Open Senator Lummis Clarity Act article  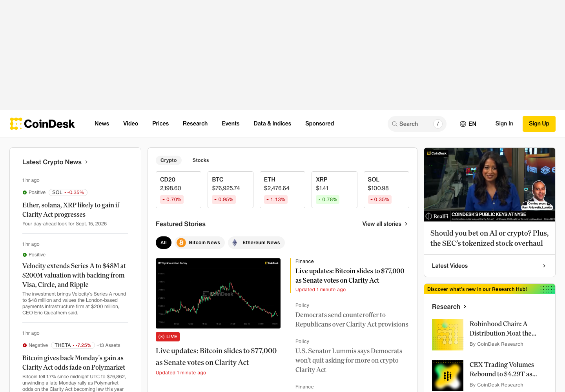pos(349,360)
